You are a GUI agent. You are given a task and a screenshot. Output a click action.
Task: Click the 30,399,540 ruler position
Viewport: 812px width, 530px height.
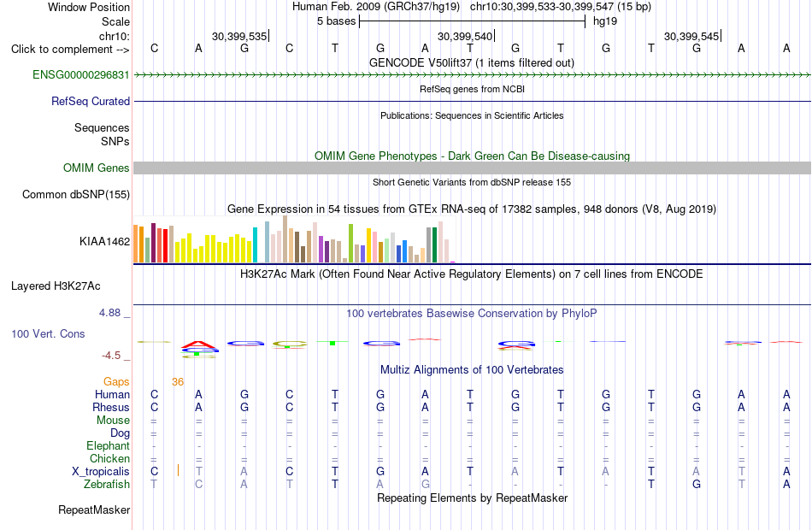465,36
